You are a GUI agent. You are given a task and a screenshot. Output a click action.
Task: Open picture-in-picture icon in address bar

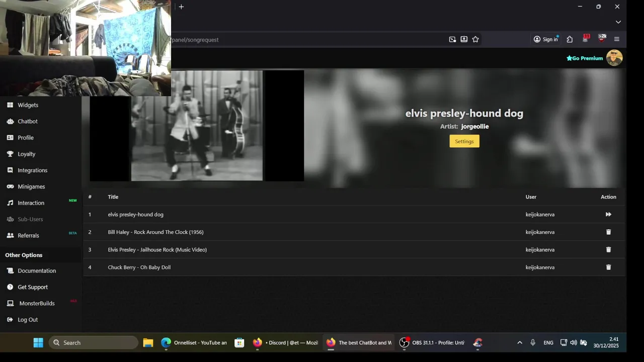452,39
